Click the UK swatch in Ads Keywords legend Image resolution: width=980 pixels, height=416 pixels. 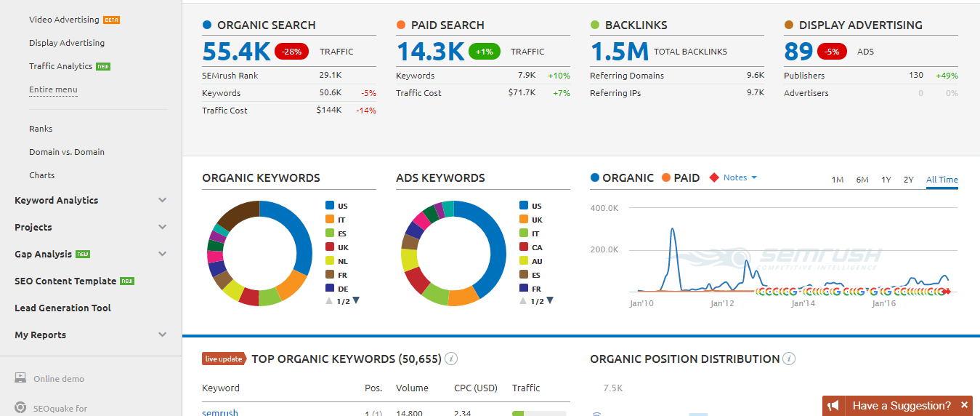524,220
